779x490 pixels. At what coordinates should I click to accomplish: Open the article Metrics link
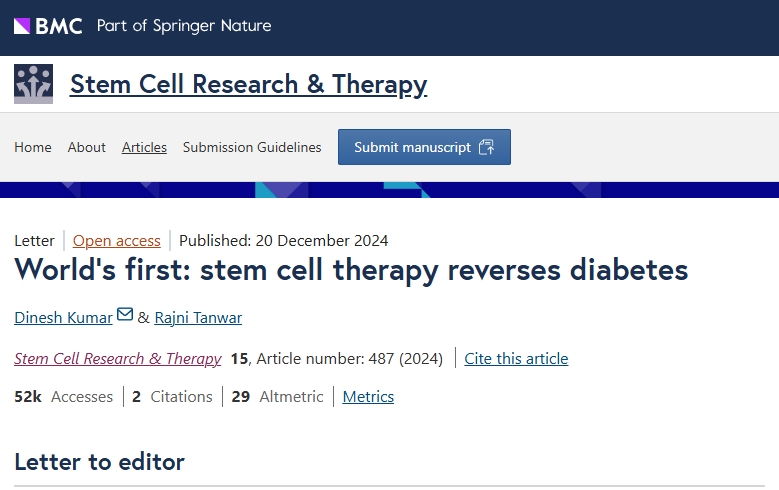(x=368, y=397)
